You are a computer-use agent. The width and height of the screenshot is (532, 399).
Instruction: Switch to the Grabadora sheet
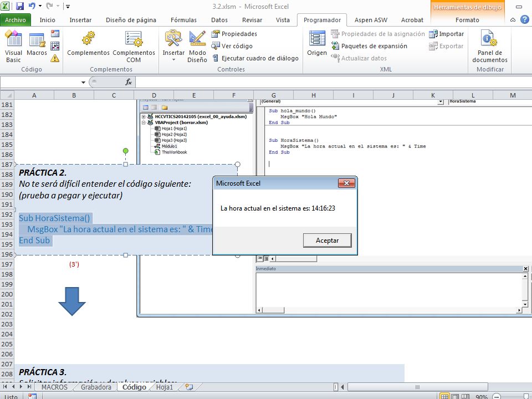[96, 387]
